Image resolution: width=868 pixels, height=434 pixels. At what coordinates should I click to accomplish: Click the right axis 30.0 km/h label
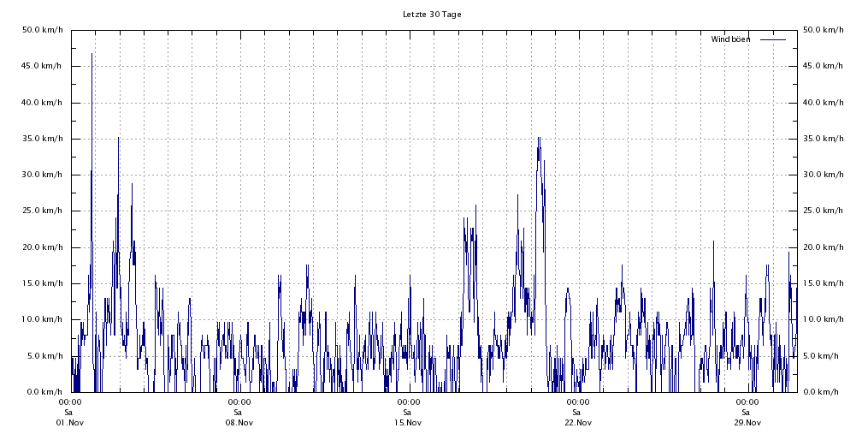point(823,175)
